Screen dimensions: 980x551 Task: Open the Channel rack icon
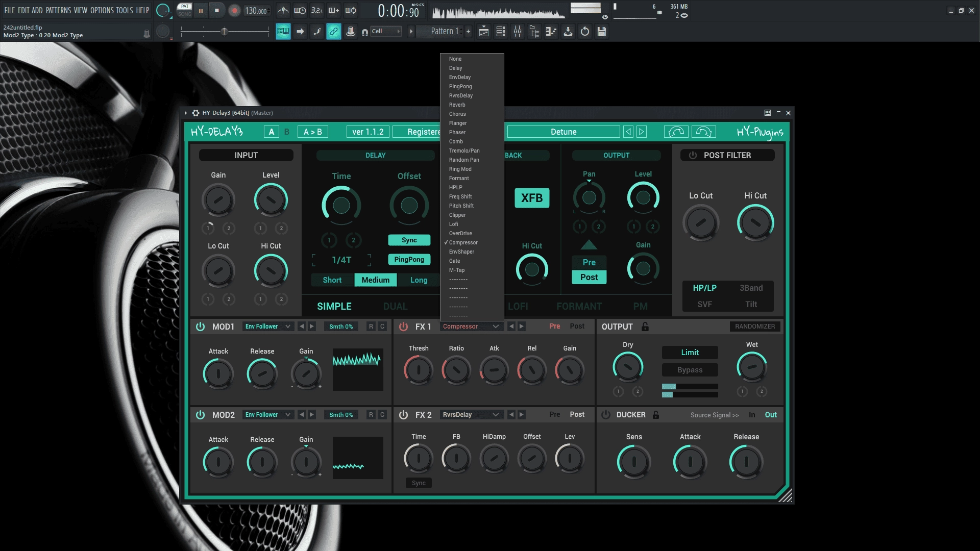[501, 32]
